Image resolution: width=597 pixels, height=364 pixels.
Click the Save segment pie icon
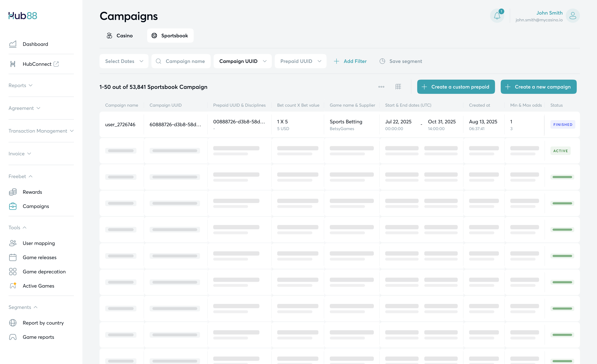(x=382, y=61)
